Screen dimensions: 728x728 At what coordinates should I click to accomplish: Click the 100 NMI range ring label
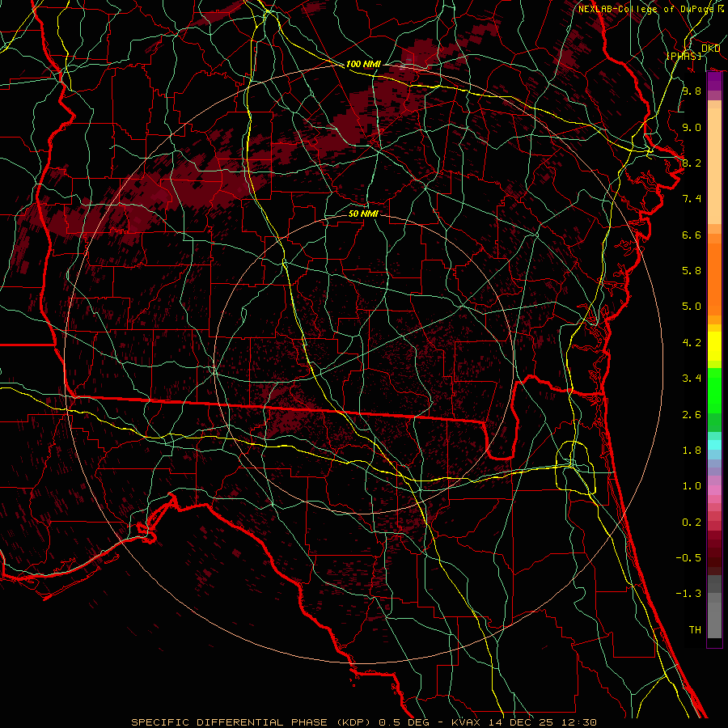[x=363, y=64]
